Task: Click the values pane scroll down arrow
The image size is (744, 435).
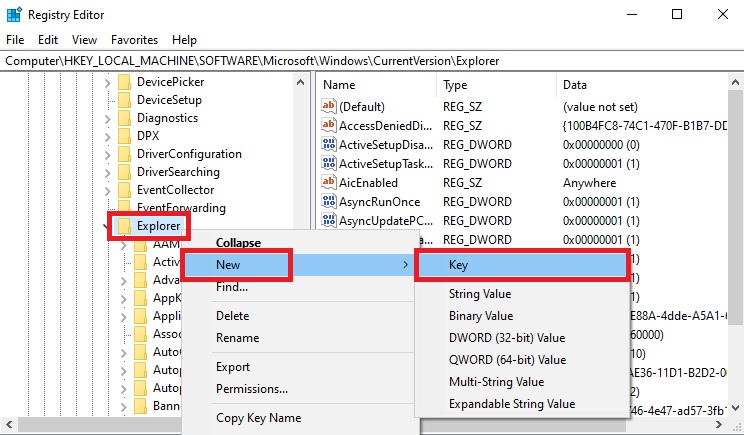Action: point(735,408)
